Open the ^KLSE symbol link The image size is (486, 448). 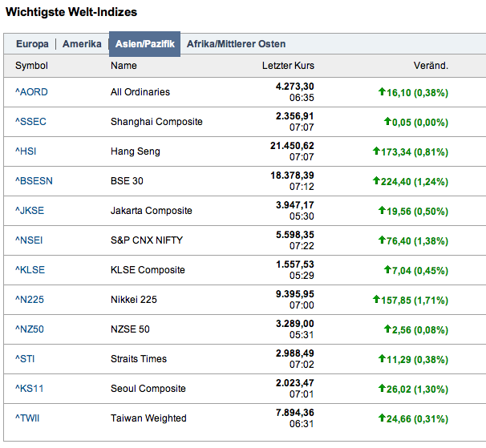[x=30, y=270]
